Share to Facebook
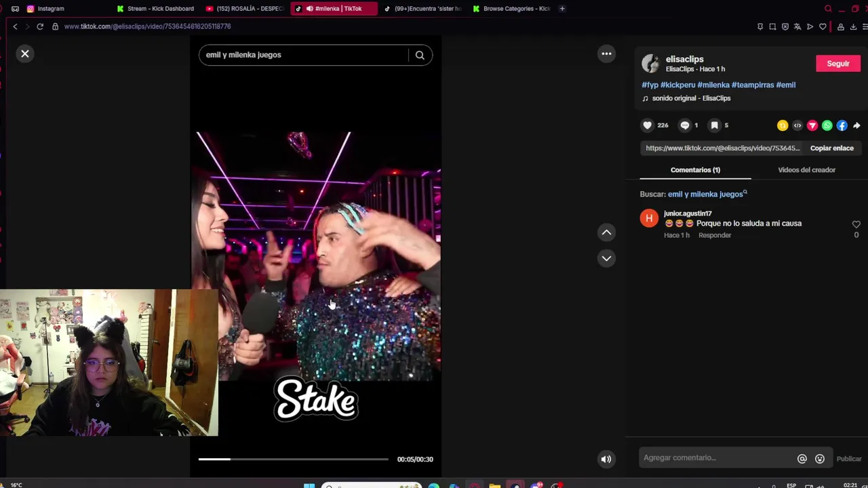Image resolution: width=868 pixels, height=488 pixels. point(842,125)
